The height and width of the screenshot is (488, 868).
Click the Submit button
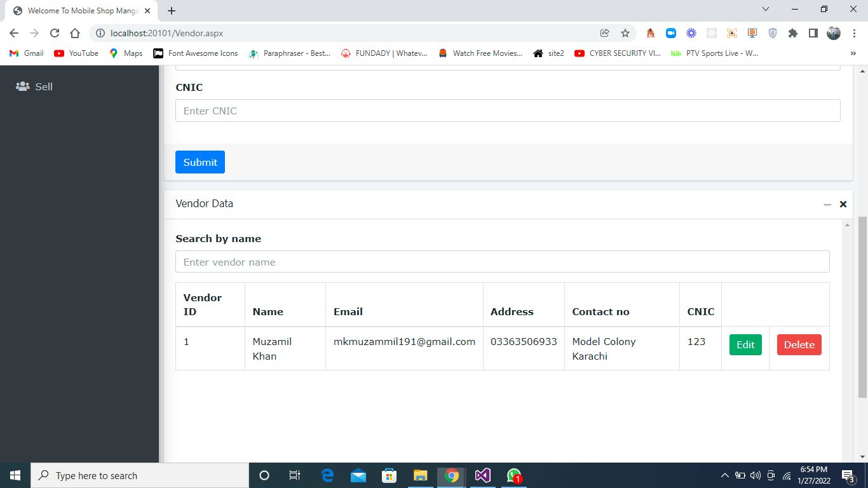tap(200, 162)
